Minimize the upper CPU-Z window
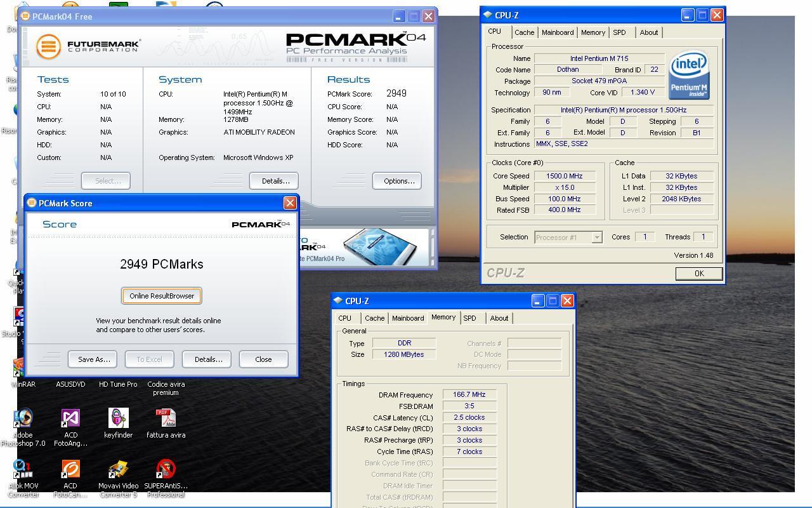This screenshot has height=508, width=812. pyautogui.click(x=688, y=15)
